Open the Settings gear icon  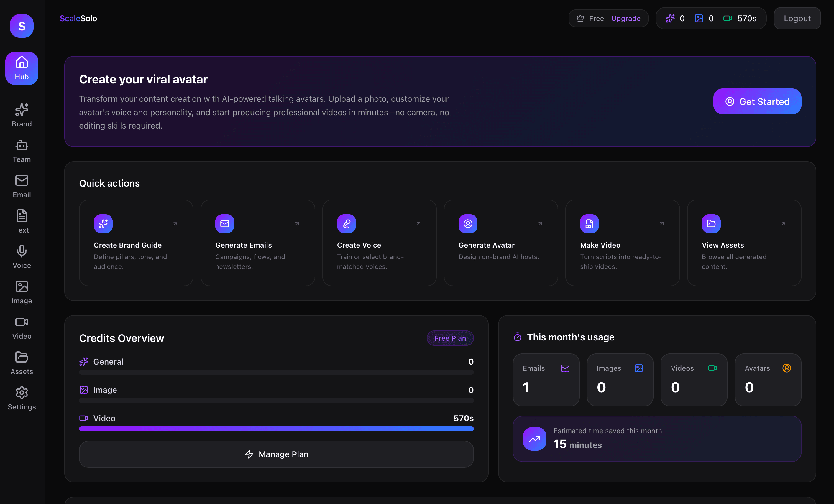point(21,393)
